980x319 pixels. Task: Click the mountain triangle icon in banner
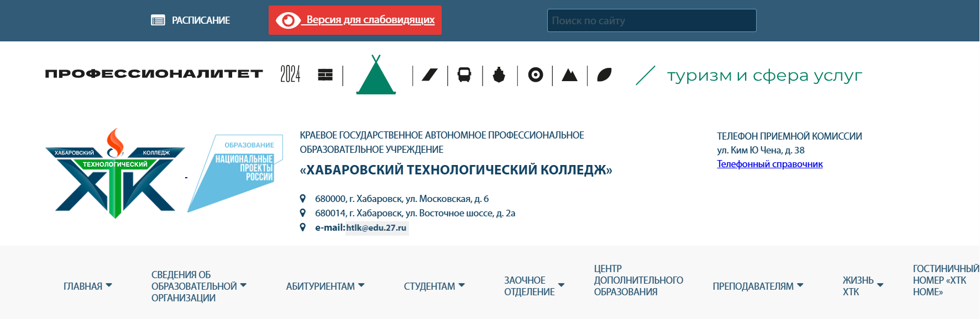pyautogui.click(x=570, y=75)
